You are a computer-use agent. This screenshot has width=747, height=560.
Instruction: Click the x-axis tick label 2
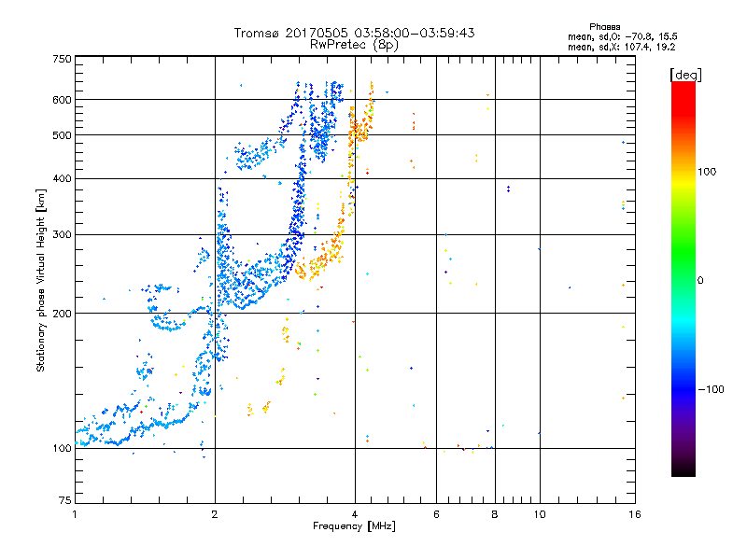[x=215, y=514]
